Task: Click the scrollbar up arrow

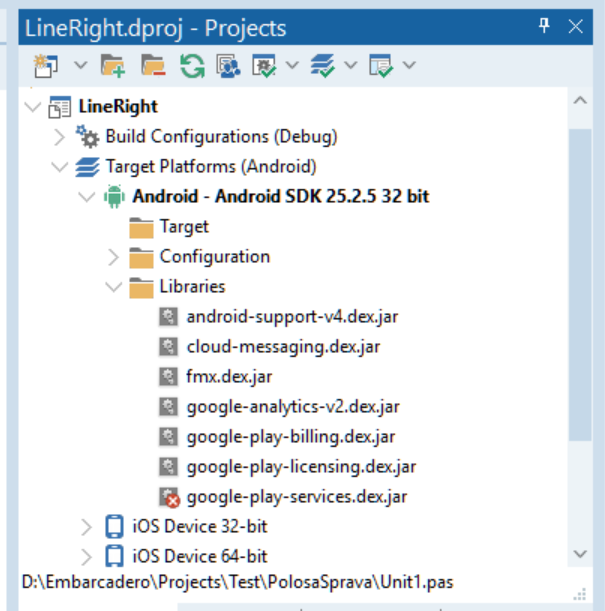Action: (580, 101)
